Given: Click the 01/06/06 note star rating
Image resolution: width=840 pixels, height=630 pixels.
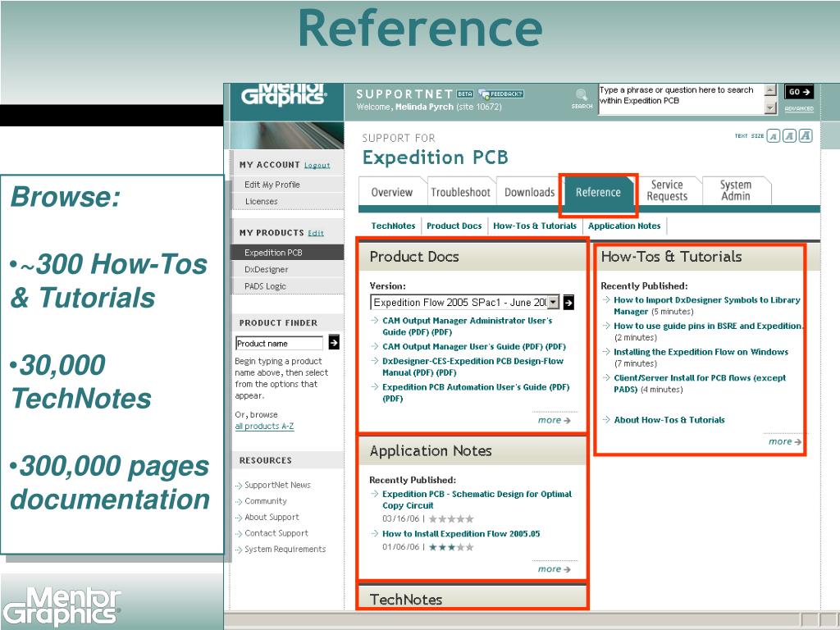Looking at the screenshot, I should coord(451,547).
